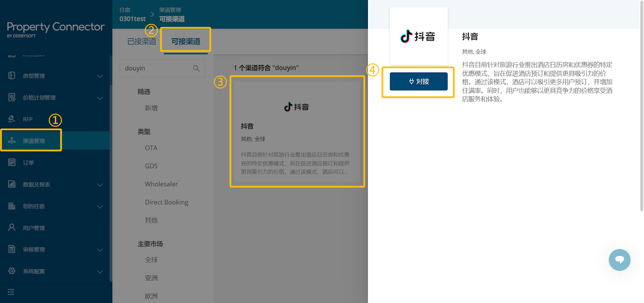Click Douyin logo in detail panel
Screen dimensions: 644x303
point(418,37)
